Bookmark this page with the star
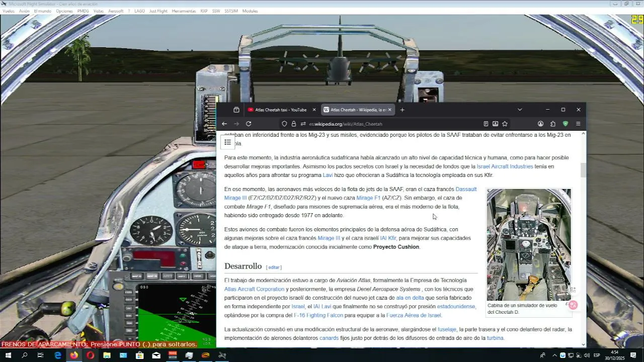The width and height of the screenshot is (644, 362). [505, 124]
